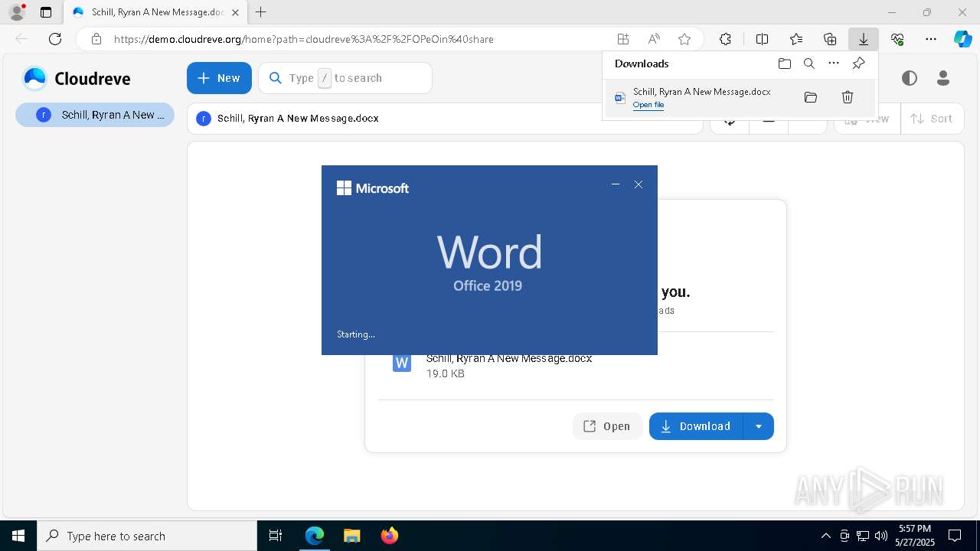Close the Schill, Ryran browser tab
Viewport: 980px width, 551px height.
[235, 12]
